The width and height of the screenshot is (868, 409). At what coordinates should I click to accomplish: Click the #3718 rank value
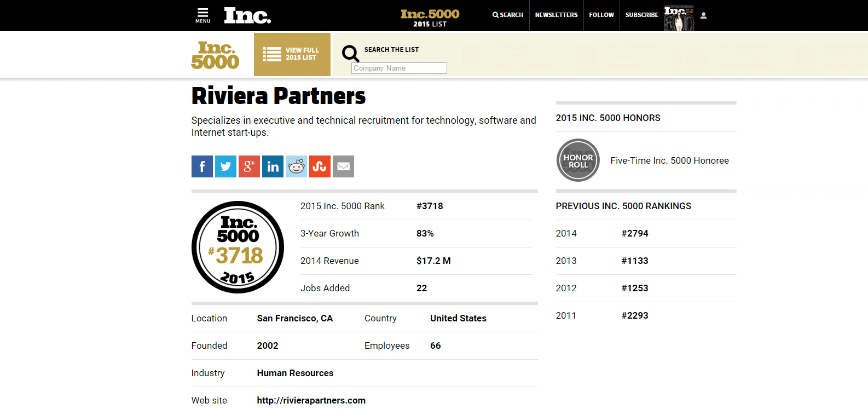pyautogui.click(x=430, y=206)
